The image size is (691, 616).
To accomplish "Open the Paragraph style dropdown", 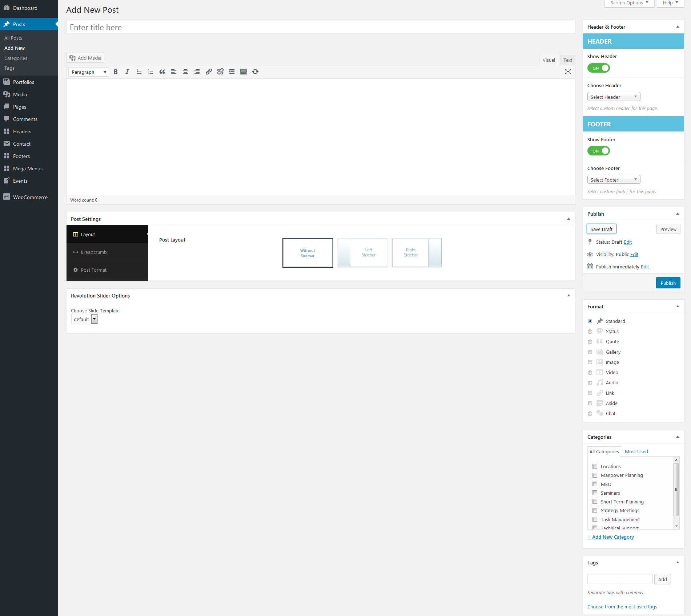I will (x=88, y=72).
